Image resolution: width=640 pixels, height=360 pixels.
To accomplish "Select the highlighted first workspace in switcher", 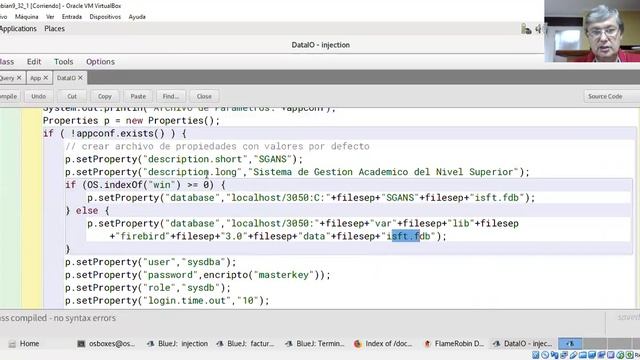I will coord(570,344).
